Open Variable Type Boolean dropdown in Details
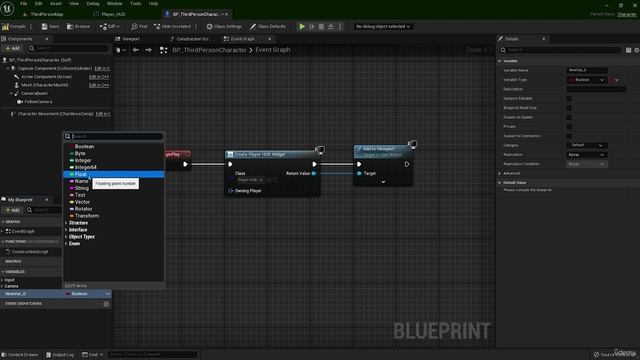This screenshot has width=640, height=360. pyautogui.click(x=587, y=80)
